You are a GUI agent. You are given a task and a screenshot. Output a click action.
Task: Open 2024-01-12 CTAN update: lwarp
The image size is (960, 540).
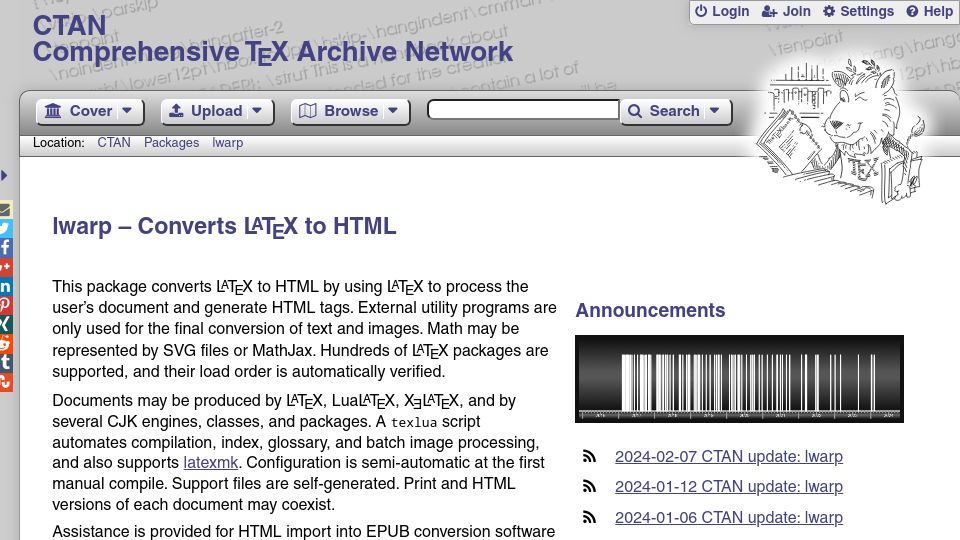(729, 487)
